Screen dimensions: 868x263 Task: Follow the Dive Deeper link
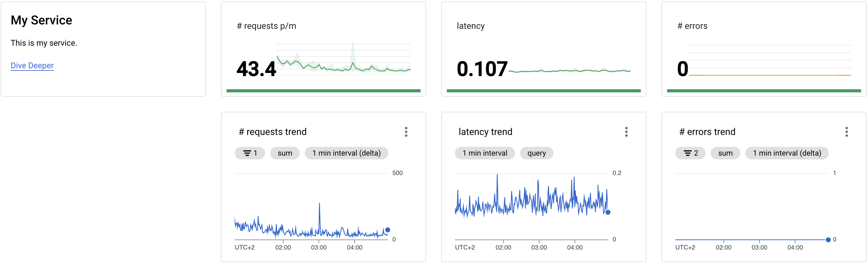point(32,65)
